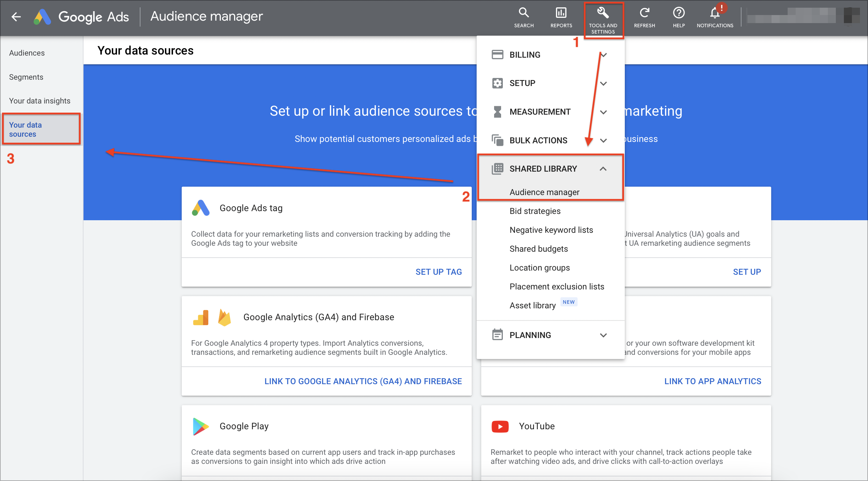The image size is (868, 481).
Task: Click the SET UP TAG link
Action: click(x=439, y=272)
